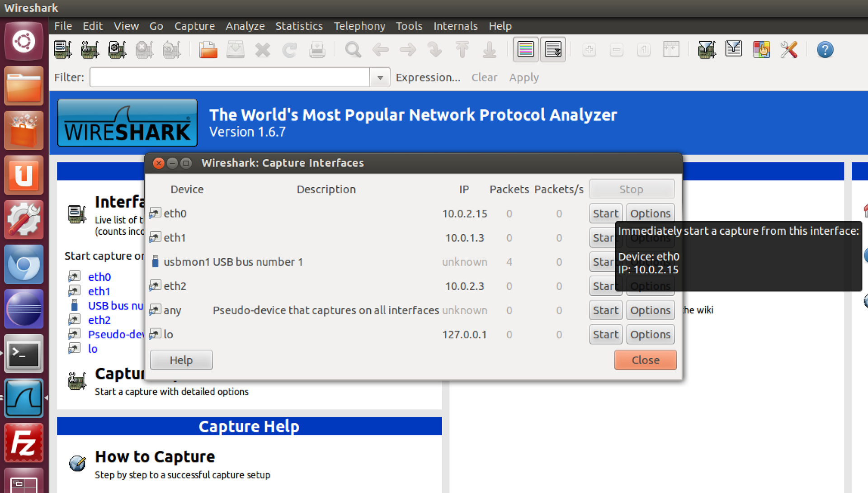Screen dimensions: 868x493
Task: Click the lo link in the interface list
Action: tap(93, 349)
